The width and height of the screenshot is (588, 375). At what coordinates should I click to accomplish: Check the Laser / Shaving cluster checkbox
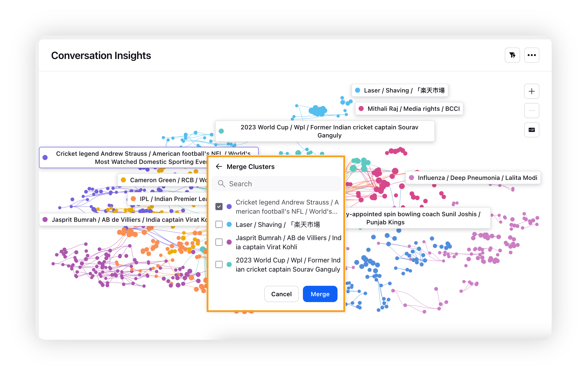(x=219, y=224)
